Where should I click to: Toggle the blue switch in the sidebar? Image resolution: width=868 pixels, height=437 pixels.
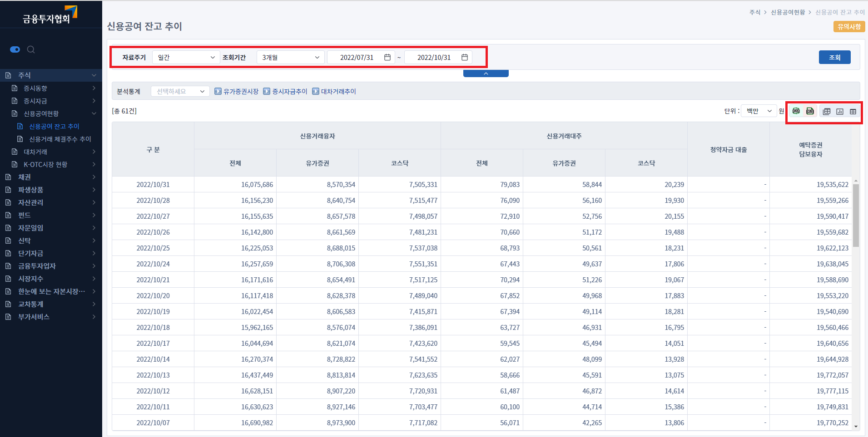click(x=15, y=49)
